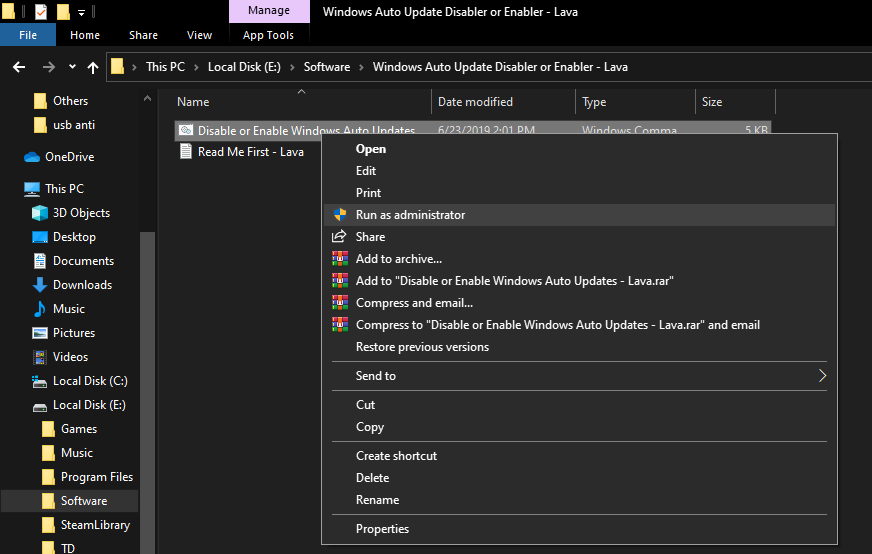This screenshot has width=872, height=554.
Task: Switch to the Share ribbon tab
Action: click(143, 35)
